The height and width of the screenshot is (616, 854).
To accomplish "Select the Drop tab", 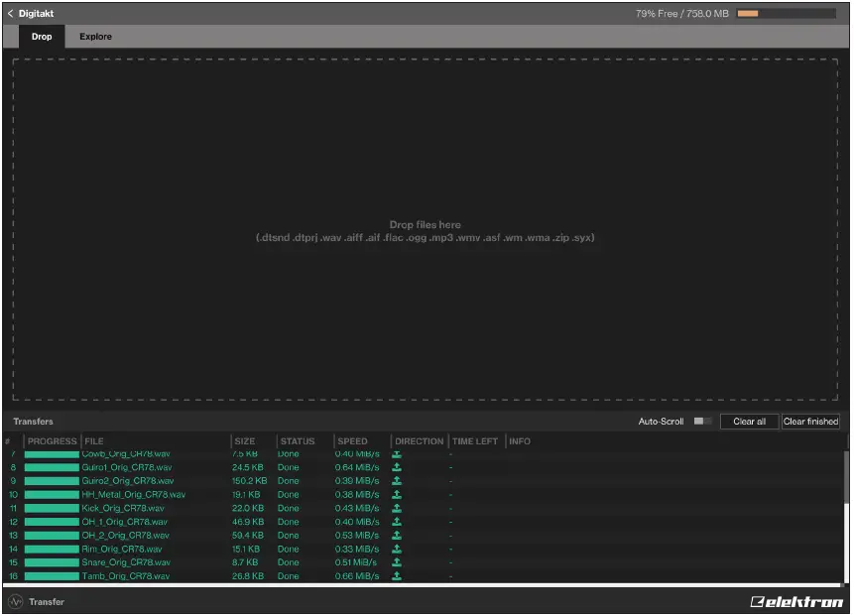I will pyautogui.click(x=42, y=37).
